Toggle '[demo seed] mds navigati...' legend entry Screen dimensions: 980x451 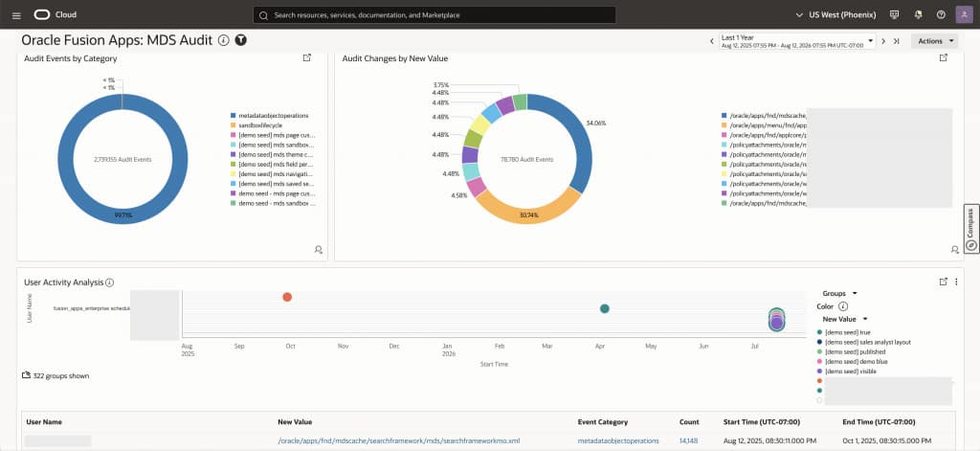pyautogui.click(x=273, y=174)
